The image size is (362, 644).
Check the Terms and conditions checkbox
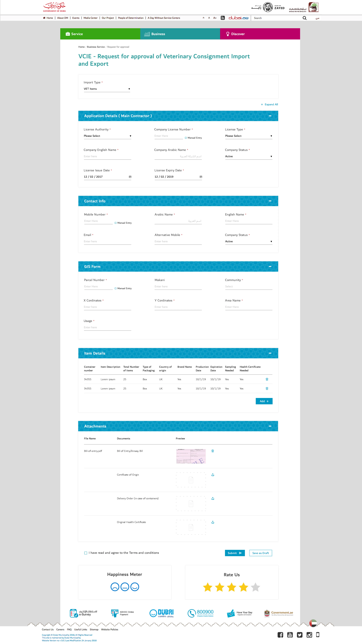(x=86, y=553)
